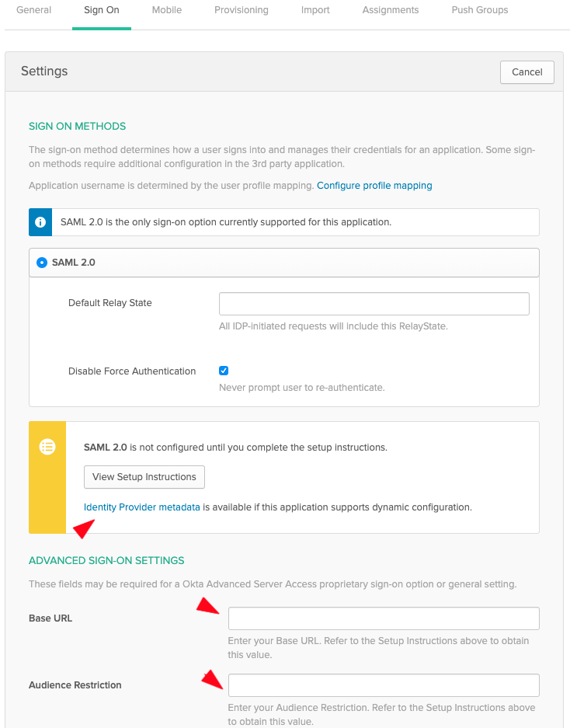The height and width of the screenshot is (728, 570).
Task: Open the Identity Provider metadata link
Action: coord(142,507)
